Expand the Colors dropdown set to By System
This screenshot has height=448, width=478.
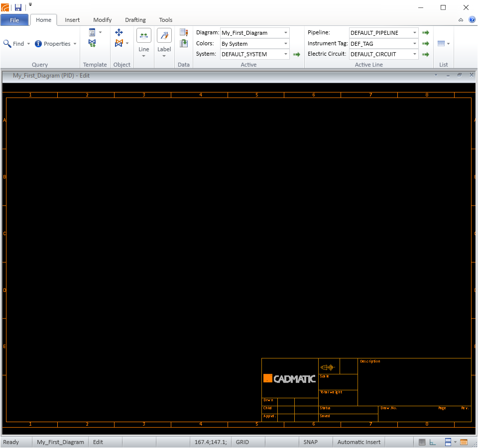pos(286,44)
